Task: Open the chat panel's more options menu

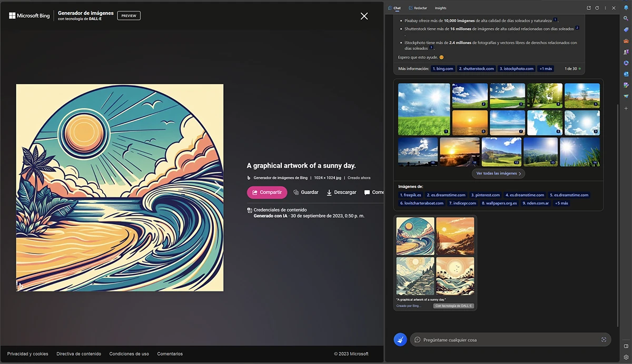Action: click(606, 8)
